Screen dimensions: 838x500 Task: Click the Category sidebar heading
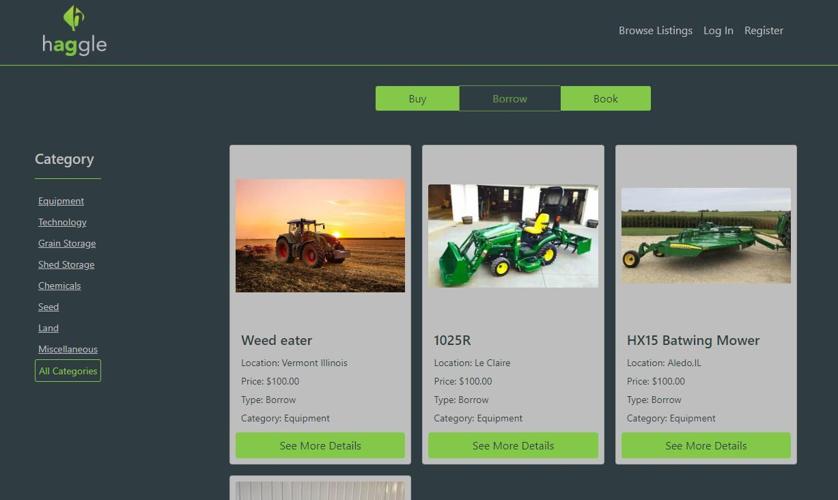[64, 159]
